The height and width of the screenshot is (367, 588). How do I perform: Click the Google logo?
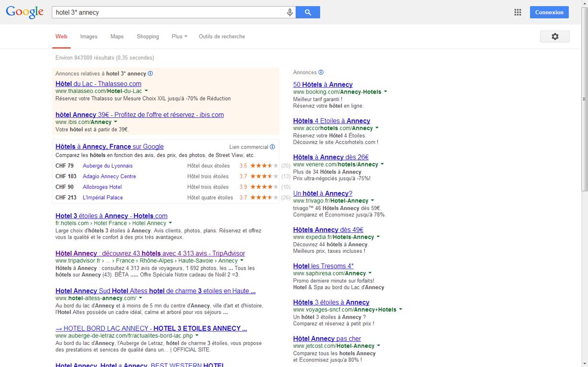point(24,12)
